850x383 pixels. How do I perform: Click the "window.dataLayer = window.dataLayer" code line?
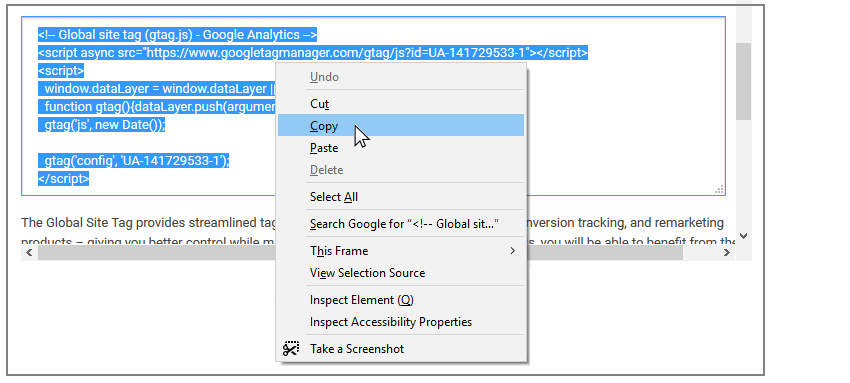point(157,89)
